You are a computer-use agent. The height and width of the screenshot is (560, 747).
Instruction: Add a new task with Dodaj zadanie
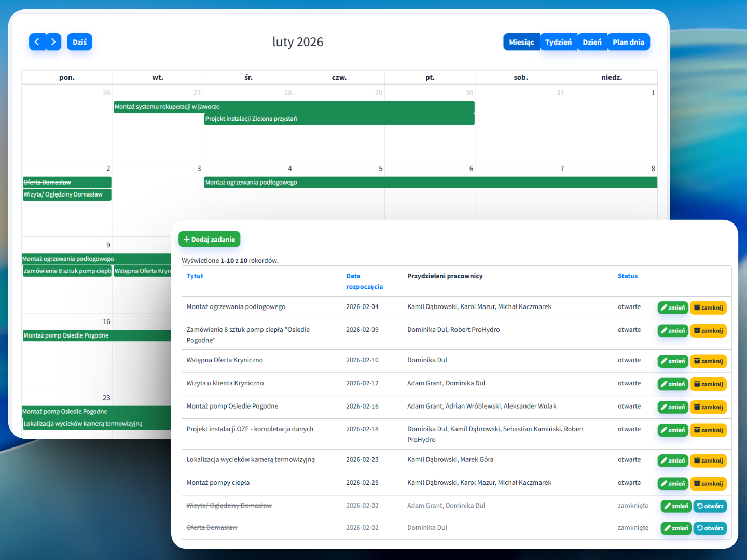click(209, 239)
